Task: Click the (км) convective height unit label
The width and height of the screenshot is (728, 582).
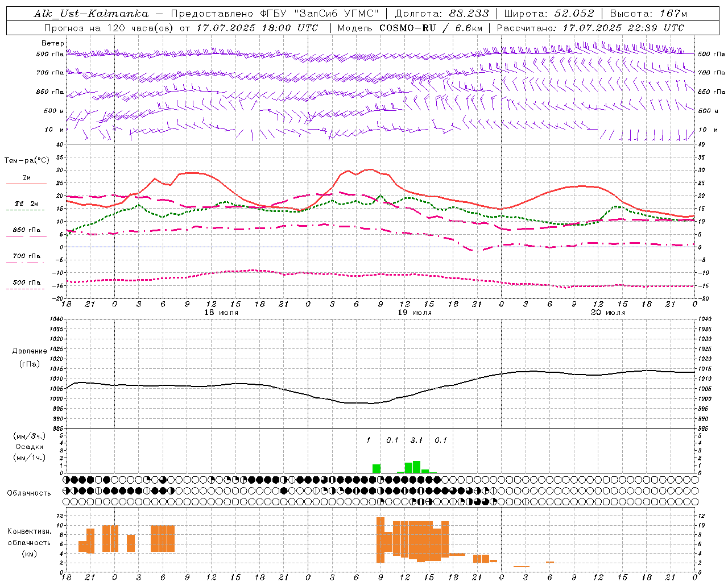Action: [30, 554]
